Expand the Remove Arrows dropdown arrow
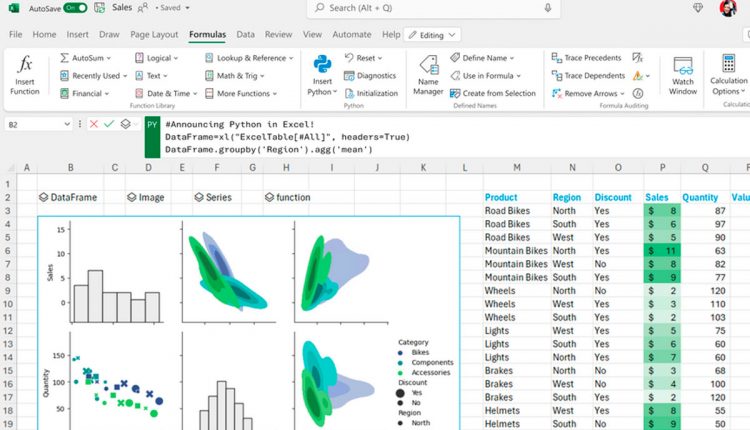The height and width of the screenshot is (430, 750). pos(622,93)
